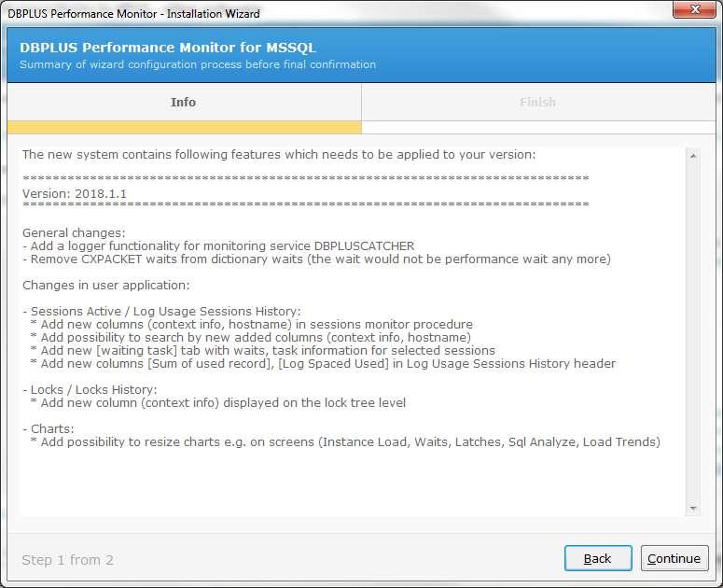This screenshot has height=588, width=723.
Task: Click 'The new system contains following features' line
Action: (279, 155)
